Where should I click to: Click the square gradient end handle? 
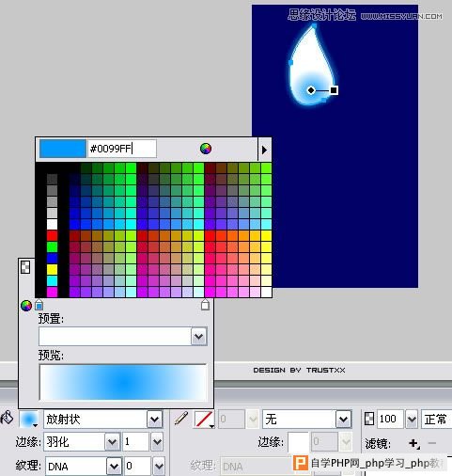click(x=334, y=90)
